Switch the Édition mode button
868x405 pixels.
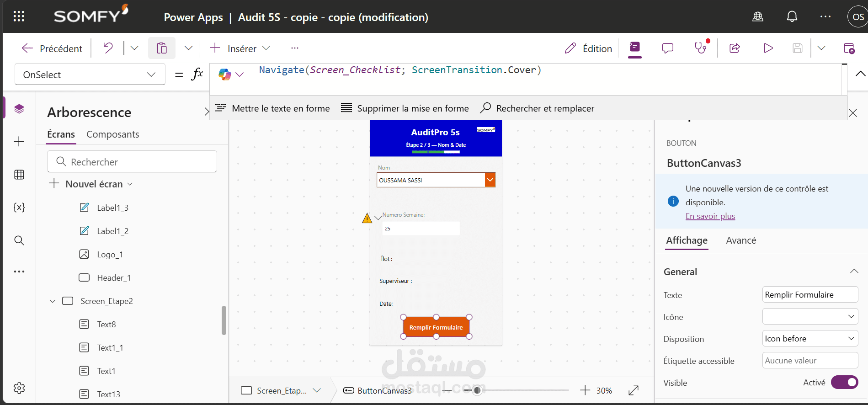(588, 48)
